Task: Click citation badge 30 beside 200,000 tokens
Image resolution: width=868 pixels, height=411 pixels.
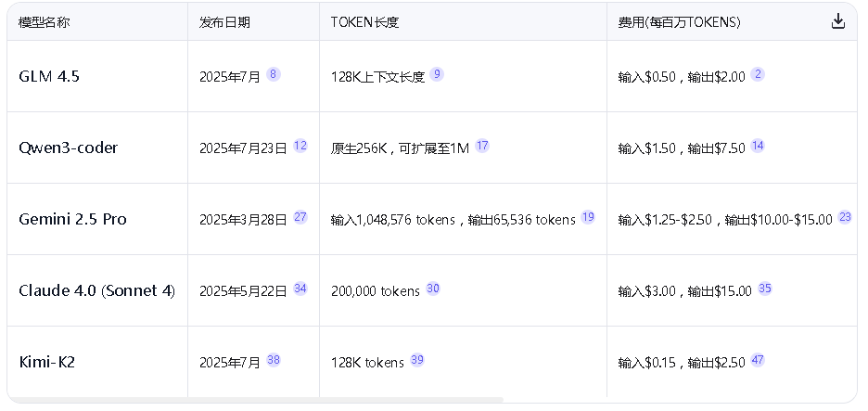Action: 432,289
